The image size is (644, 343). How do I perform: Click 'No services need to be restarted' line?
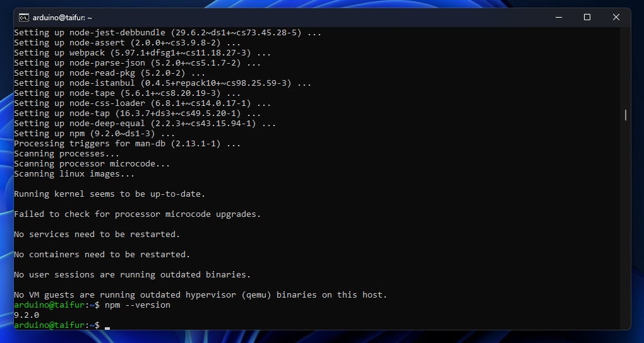97,235
